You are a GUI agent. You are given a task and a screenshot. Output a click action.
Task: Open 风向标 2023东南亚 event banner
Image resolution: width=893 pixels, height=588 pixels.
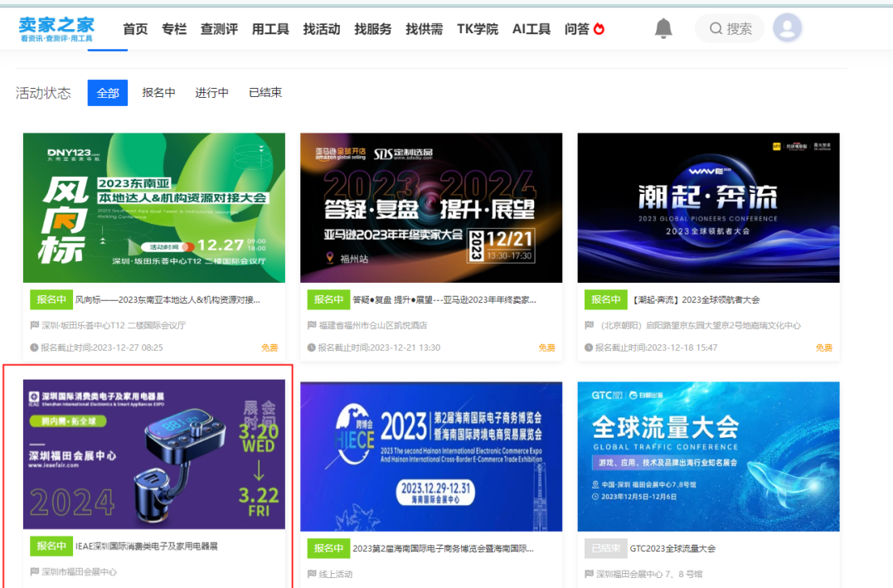(153, 207)
